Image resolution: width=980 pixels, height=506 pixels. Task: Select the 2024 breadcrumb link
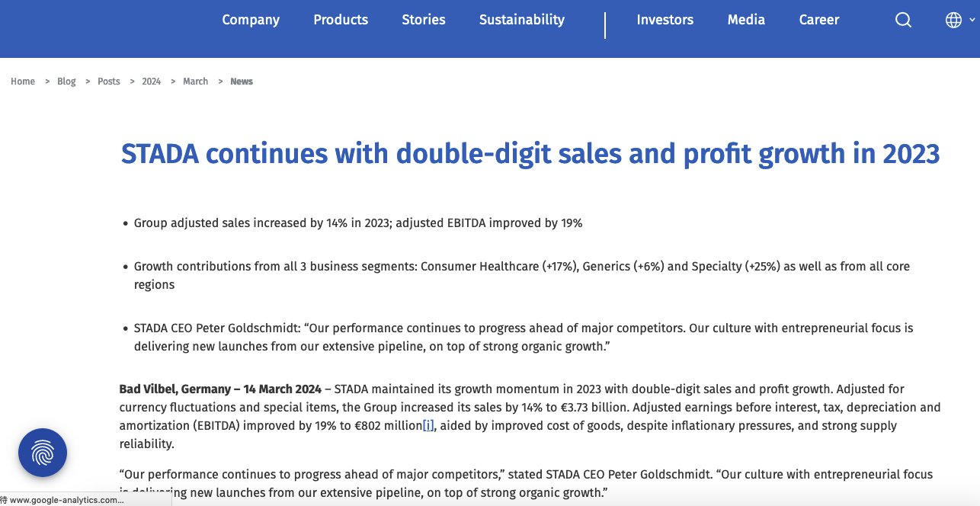[x=151, y=82]
